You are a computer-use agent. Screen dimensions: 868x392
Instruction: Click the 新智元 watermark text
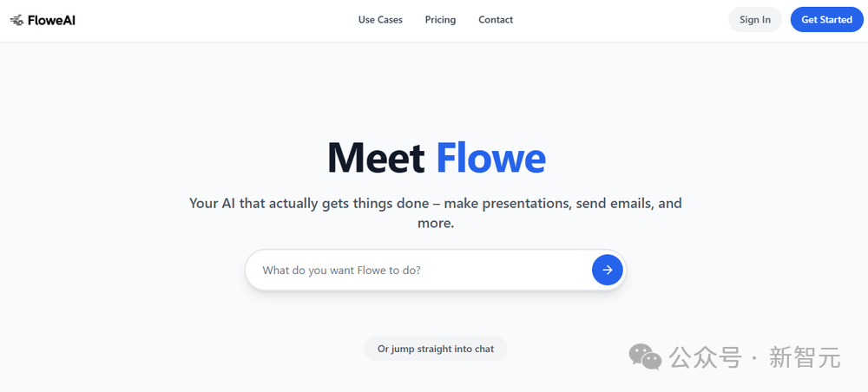click(805, 357)
